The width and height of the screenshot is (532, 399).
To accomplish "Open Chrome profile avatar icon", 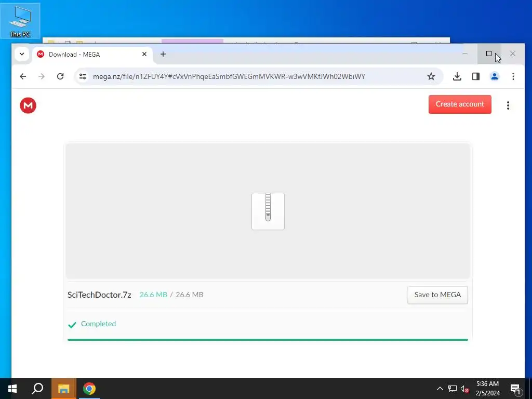I will point(495,76).
